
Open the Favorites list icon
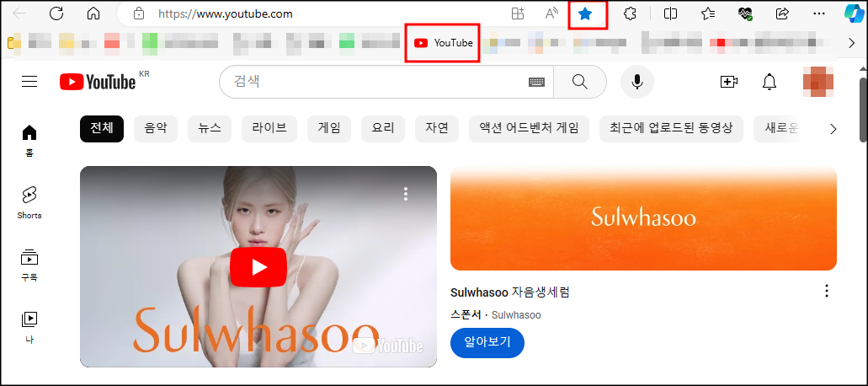(707, 13)
